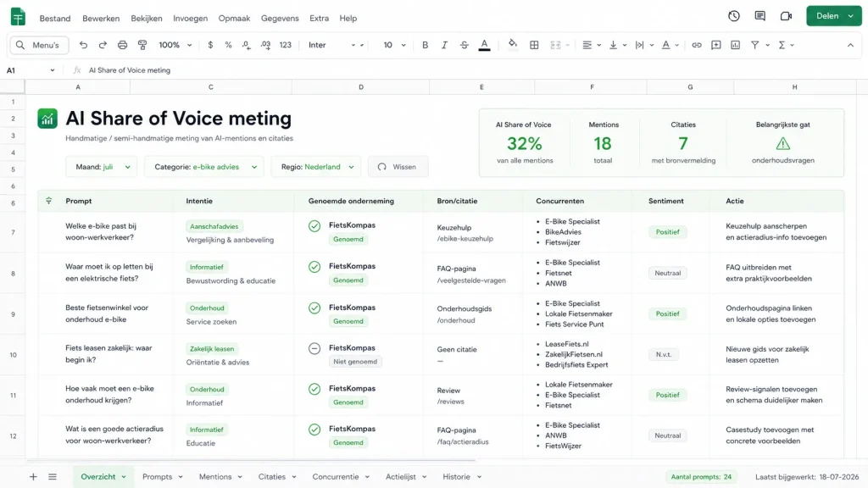The height and width of the screenshot is (488, 868).
Task: Insert a link with the chain icon
Action: tap(697, 45)
